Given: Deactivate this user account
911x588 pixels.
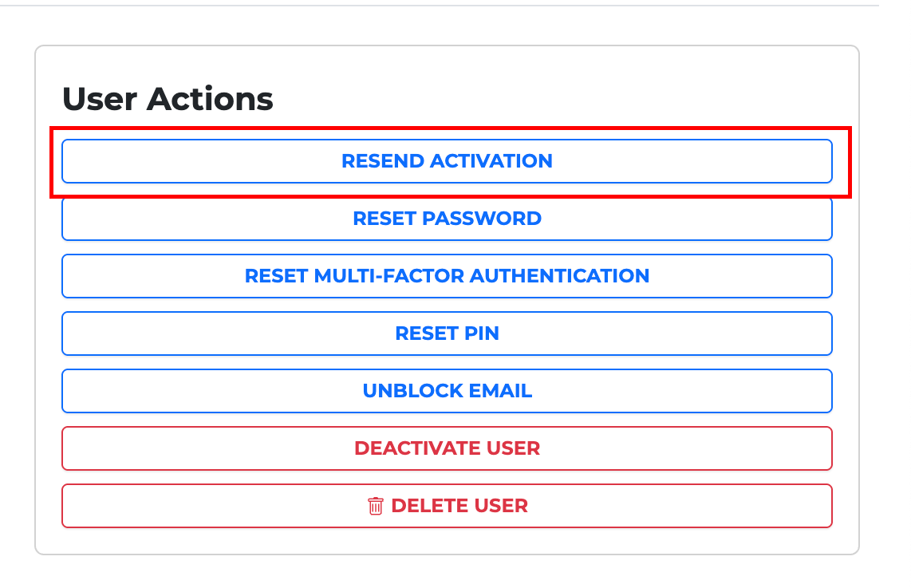Looking at the screenshot, I should 447,448.
